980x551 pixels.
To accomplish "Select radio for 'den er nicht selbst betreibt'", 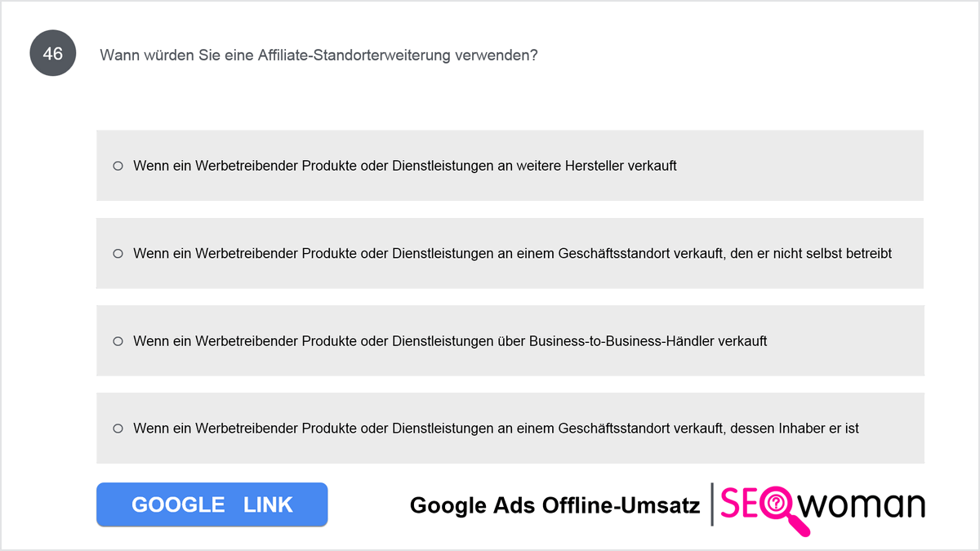I will tap(118, 253).
